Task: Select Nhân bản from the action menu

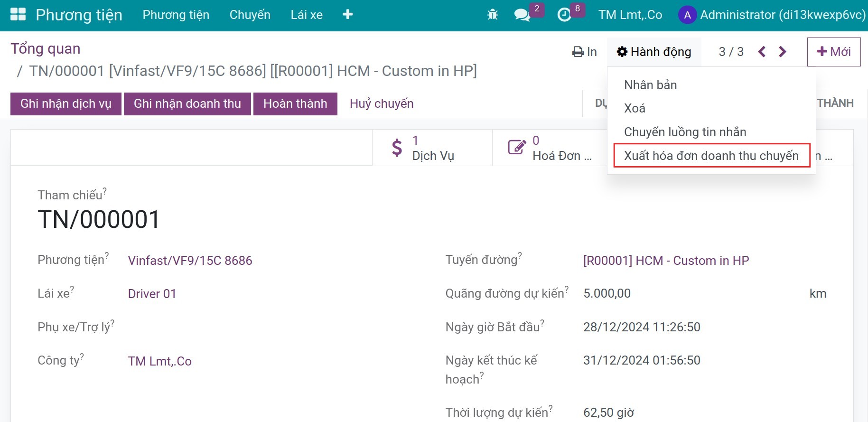Action: [x=711, y=85]
